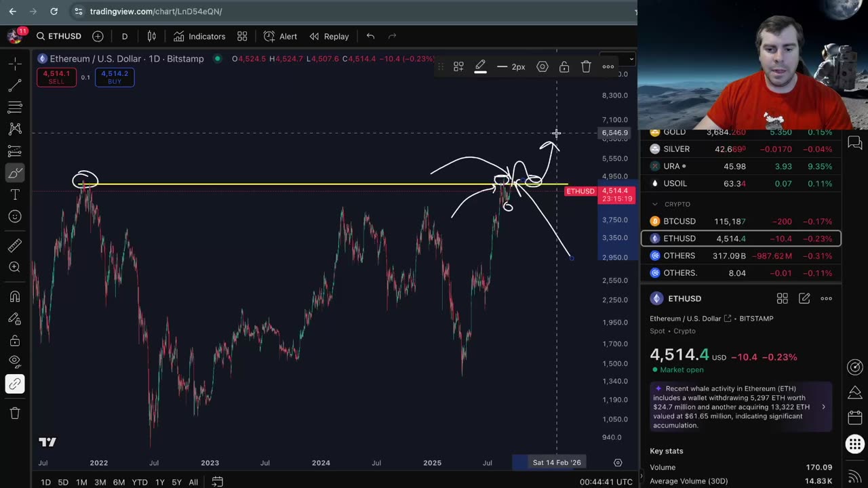Open the forecasting and measurement tools
Image resolution: width=868 pixels, height=488 pixels.
tap(14, 150)
